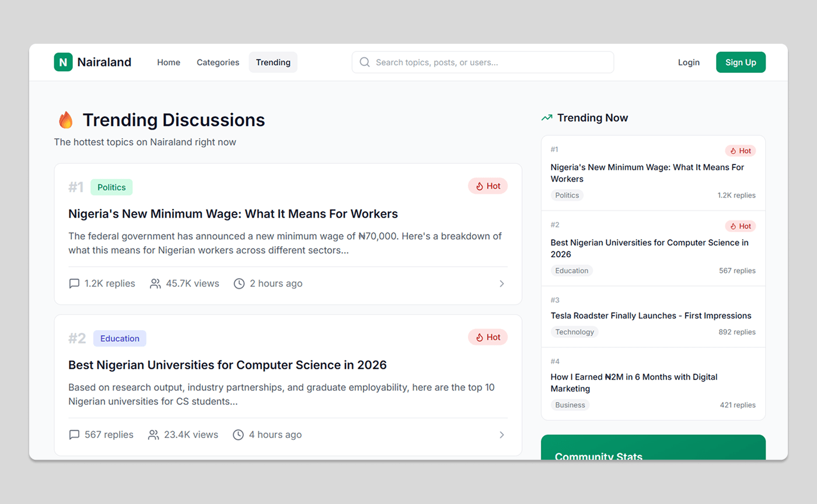Viewport: 817px width, 504px height.
Task: Go to Home in navigation bar
Action: pos(169,62)
